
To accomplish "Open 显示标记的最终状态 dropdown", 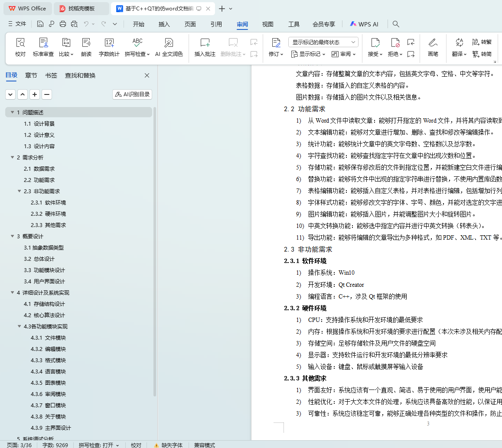I will click(323, 42).
